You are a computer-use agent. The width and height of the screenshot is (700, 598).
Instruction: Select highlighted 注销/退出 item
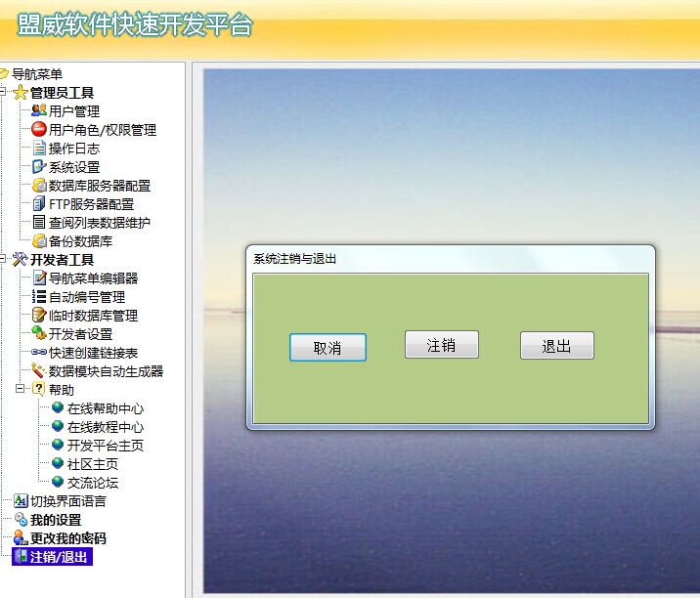pyautogui.click(x=52, y=557)
